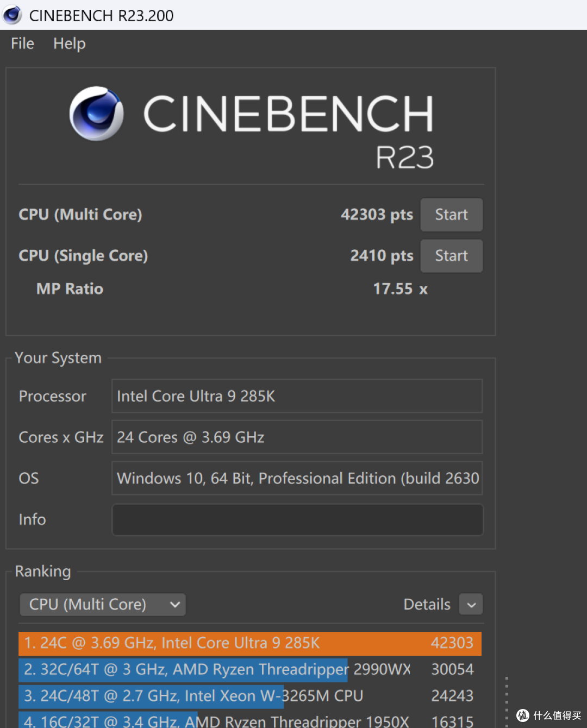Click the OS field showing Windows 10
The height and width of the screenshot is (728, 587).
click(x=297, y=478)
